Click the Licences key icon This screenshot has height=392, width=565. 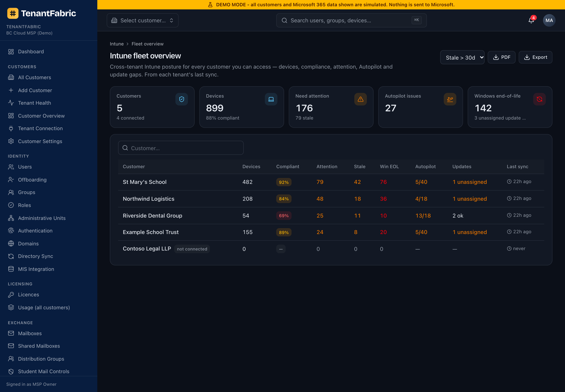(11, 295)
